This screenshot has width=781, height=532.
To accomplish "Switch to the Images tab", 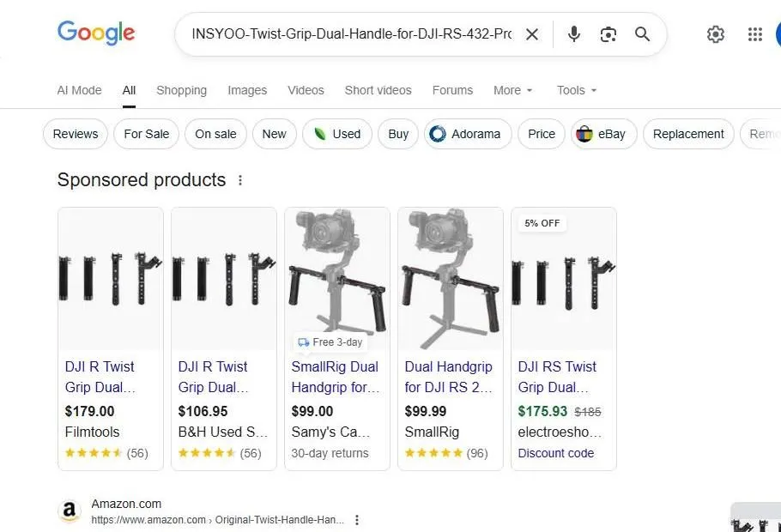I will coord(247,90).
